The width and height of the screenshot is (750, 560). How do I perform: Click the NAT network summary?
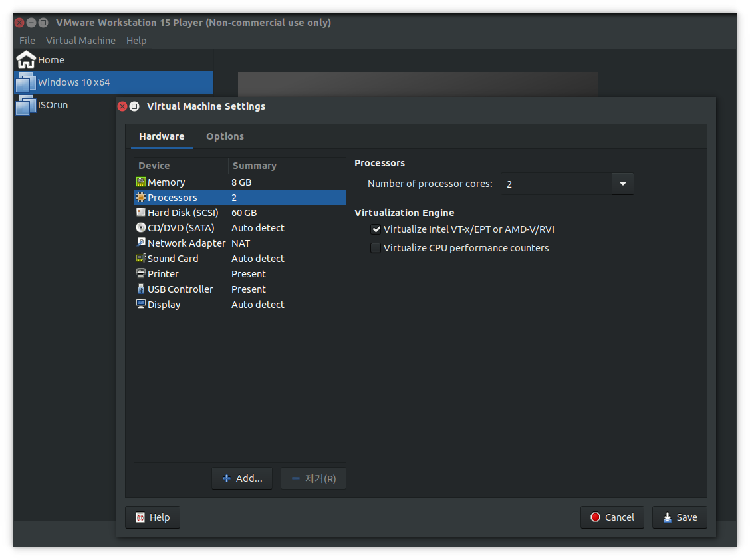tap(241, 243)
